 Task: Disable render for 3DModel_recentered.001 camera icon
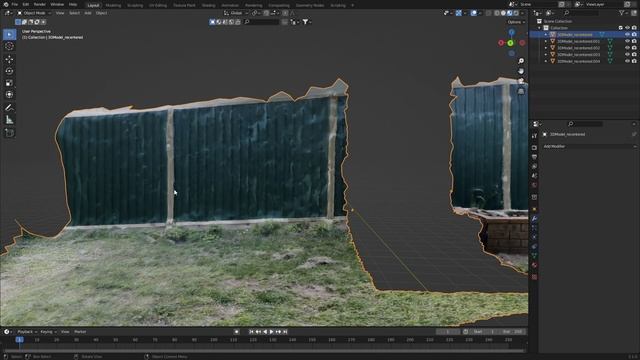(x=634, y=41)
